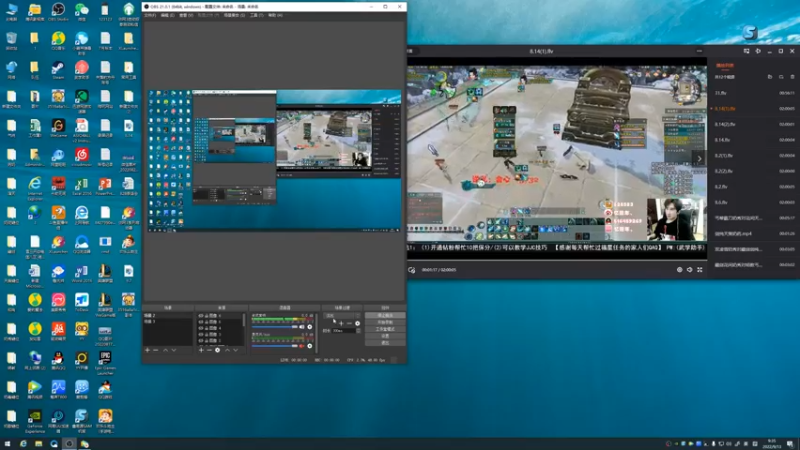This screenshot has height=450, width=800.
Task: Open WeGame desktop shortcut
Action: tap(58, 128)
